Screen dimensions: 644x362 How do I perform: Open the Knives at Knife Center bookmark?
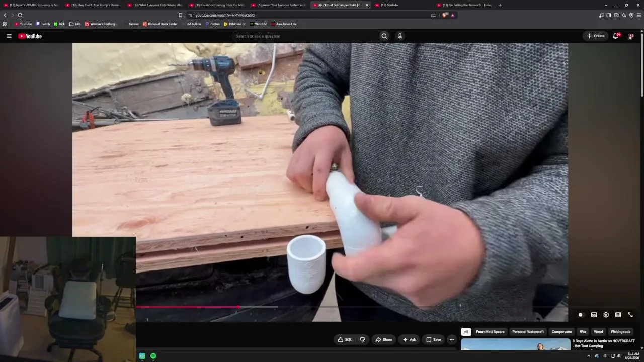160,24
